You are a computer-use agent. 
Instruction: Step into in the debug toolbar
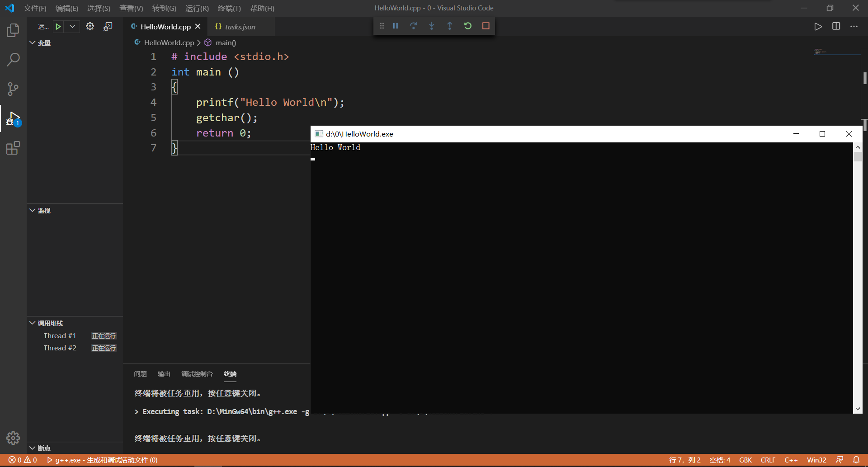[432, 26]
